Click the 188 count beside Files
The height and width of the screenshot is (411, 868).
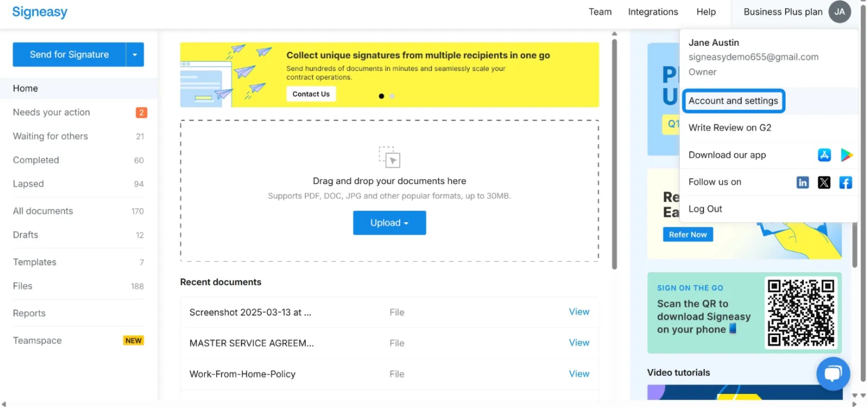(137, 286)
